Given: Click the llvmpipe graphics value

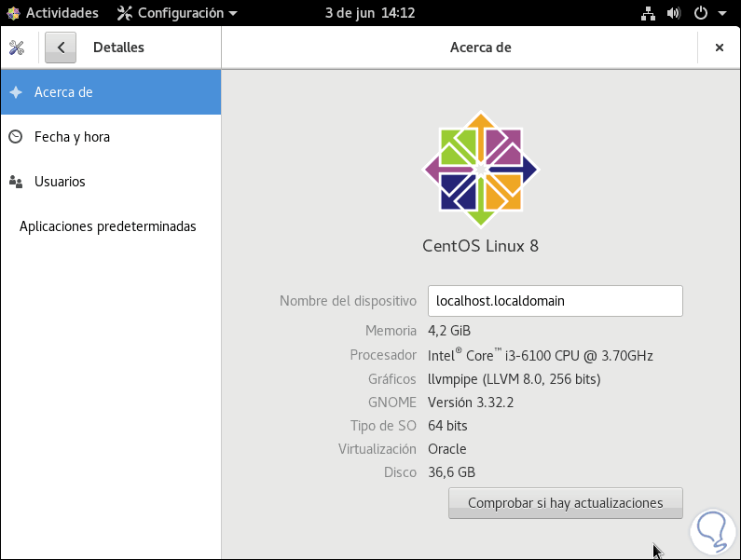Looking at the screenshot, I should click(515, 379).
